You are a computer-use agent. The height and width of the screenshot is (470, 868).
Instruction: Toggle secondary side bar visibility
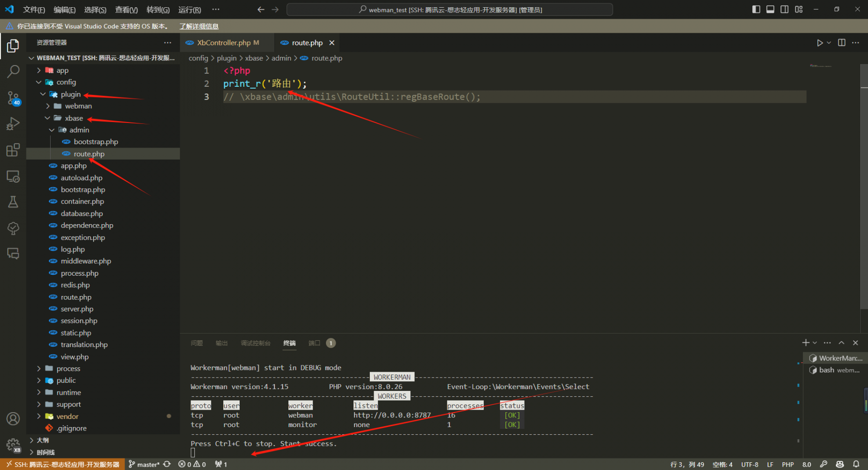coord(785,10)
